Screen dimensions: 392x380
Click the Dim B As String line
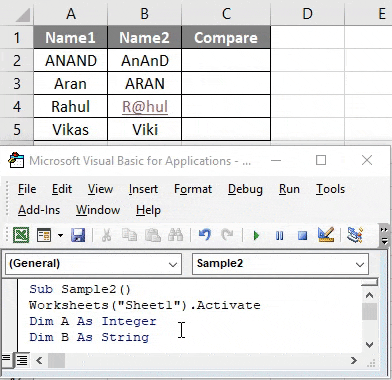pos(89,337)
